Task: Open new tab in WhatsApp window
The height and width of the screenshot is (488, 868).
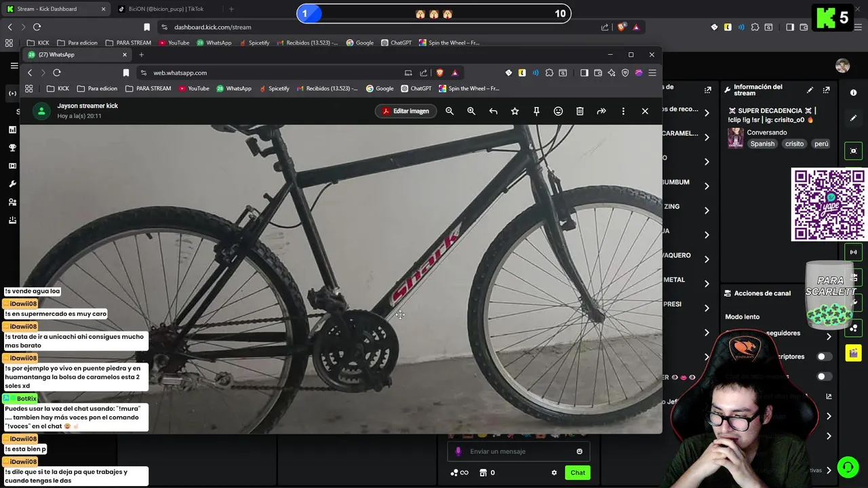Action: pyautogui.click(x=141, y=54)
